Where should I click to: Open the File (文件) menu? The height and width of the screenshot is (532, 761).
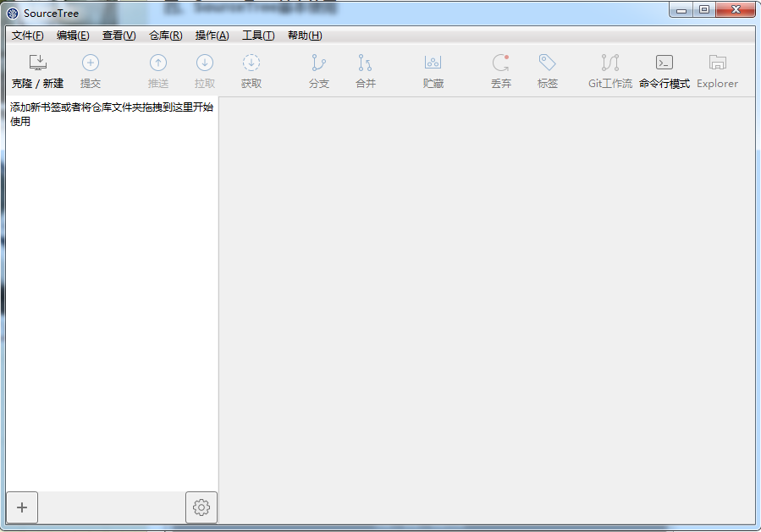click(x=28, y=36)
